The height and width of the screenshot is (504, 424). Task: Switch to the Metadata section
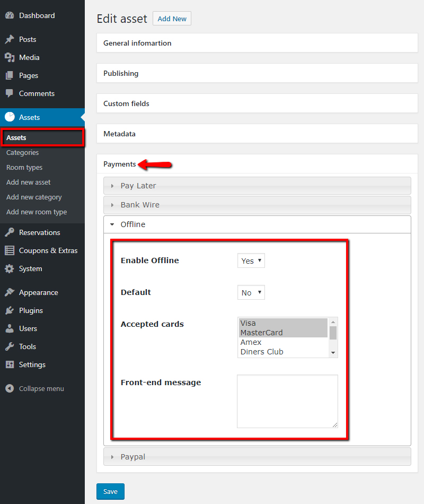120,134
